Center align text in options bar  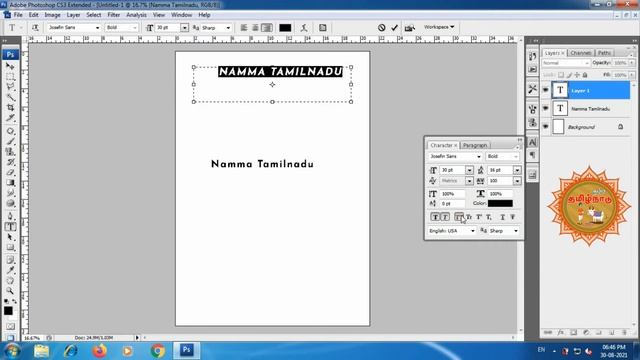click(x=255, y=28)
